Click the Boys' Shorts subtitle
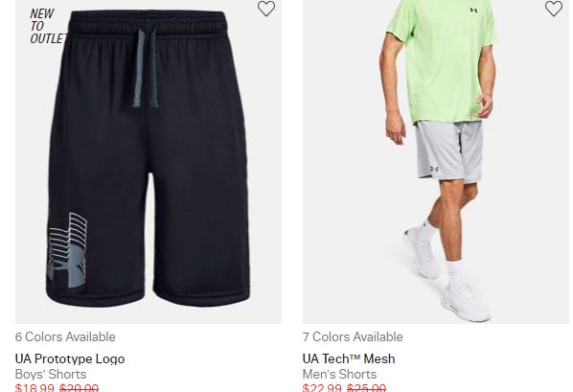 [51, 374]
